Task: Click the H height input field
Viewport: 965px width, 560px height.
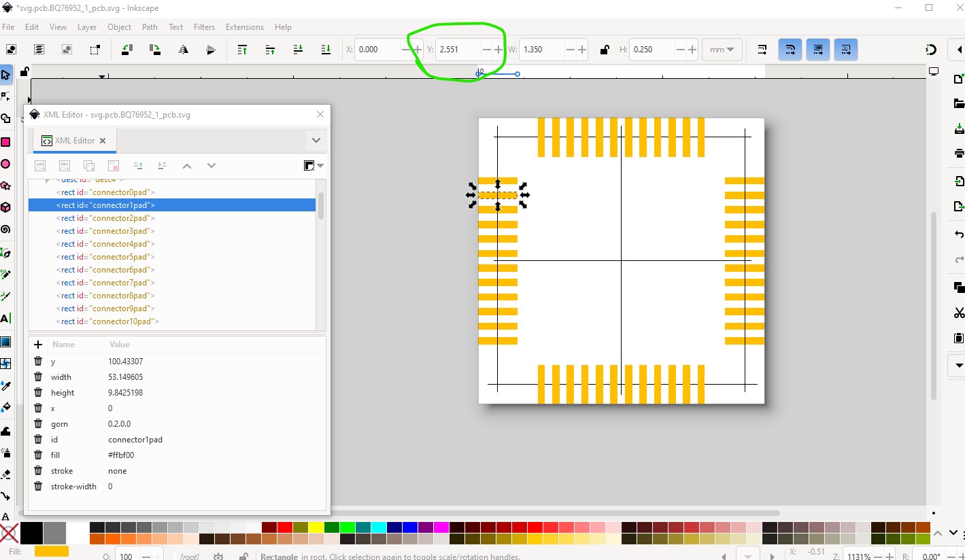Action: tap(651, 50)
